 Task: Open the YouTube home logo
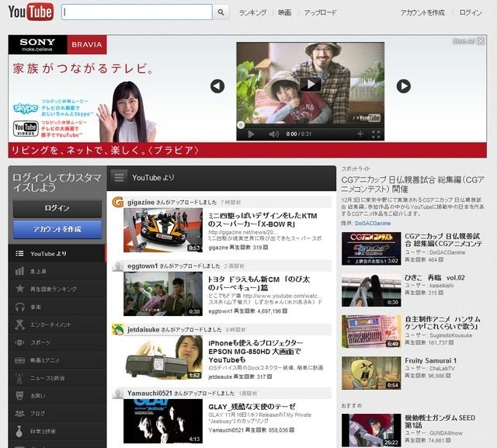[x=31, y=12]
